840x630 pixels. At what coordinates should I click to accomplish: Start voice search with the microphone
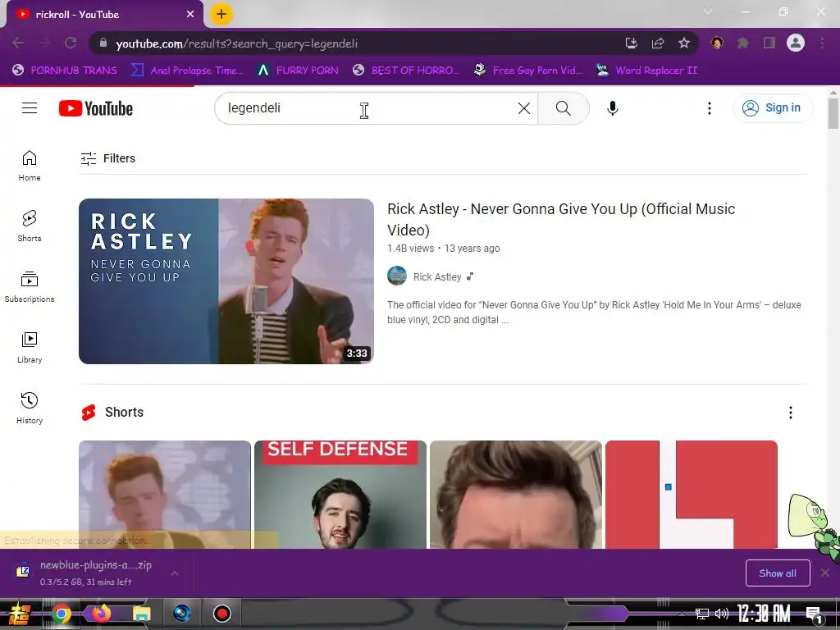click(612, 108)
